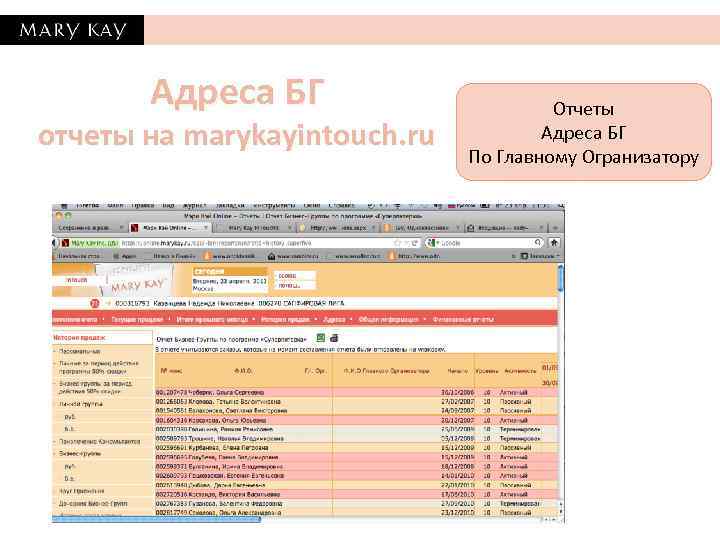This screenshot has height=540, width=720.
Task: Click the vertical page scrollbar on the right
Action: [561, 278]
